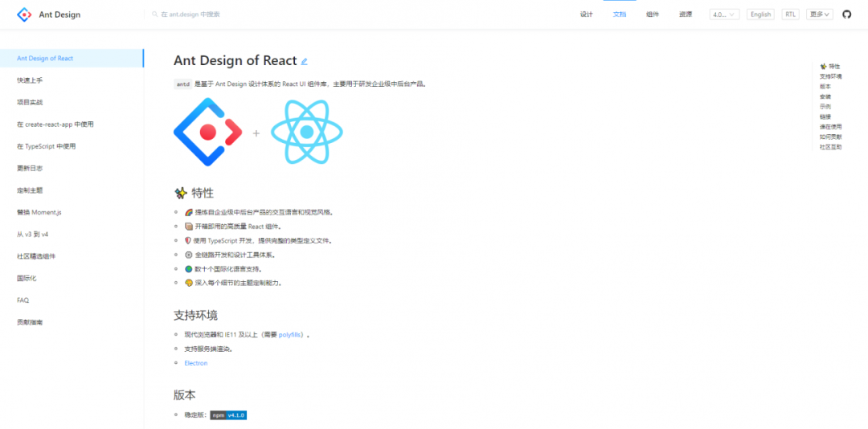Click the Ant Design header title text
Screen dimensions: 868x429
click(59, 14)
